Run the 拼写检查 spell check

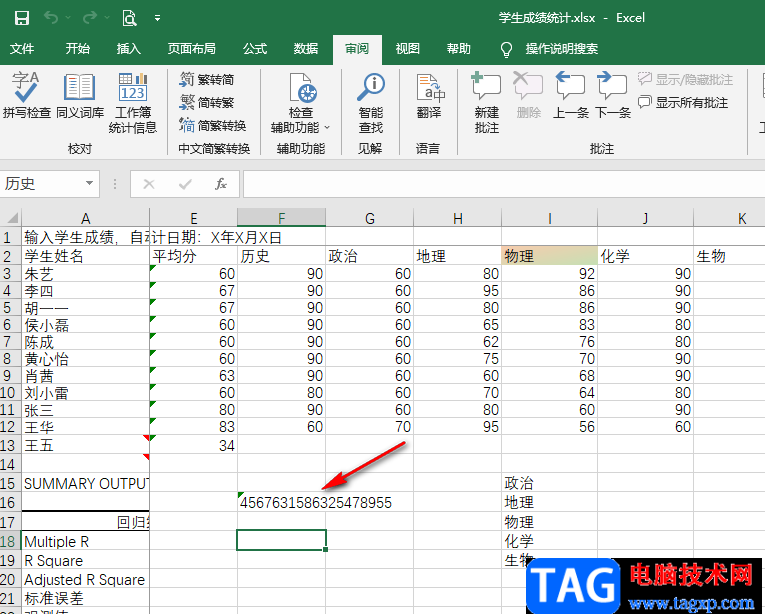(x=26, y=96)
